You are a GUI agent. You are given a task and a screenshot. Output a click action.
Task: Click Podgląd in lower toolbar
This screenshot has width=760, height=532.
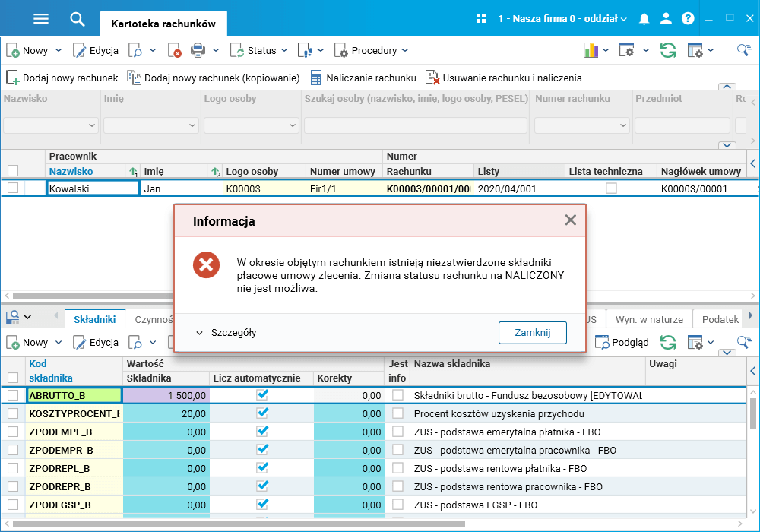pos(622,342)
